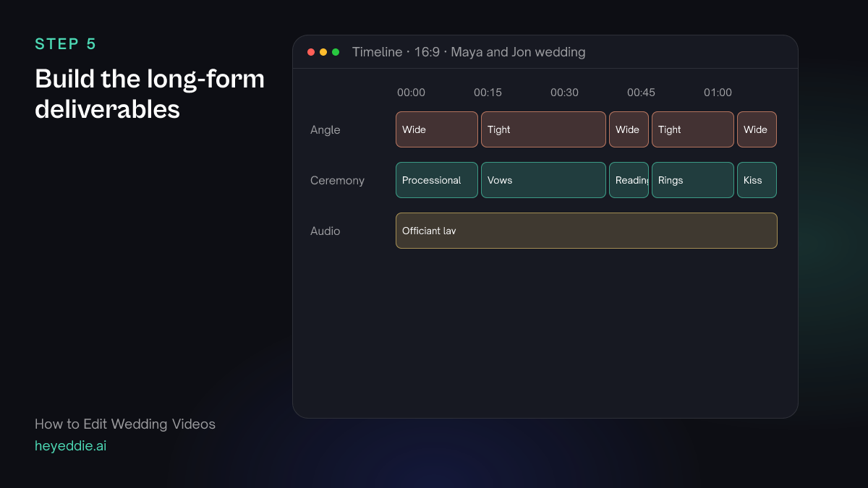Select the Kiss ceremony clip
Screen dimensions: 868x488
click(757, 180)
